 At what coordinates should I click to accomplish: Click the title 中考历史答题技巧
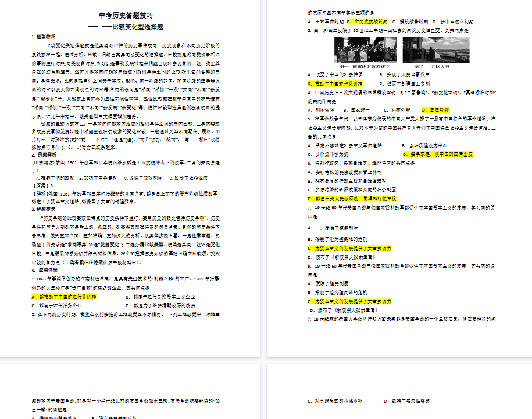pyautogui.click(x=126, y=16)
